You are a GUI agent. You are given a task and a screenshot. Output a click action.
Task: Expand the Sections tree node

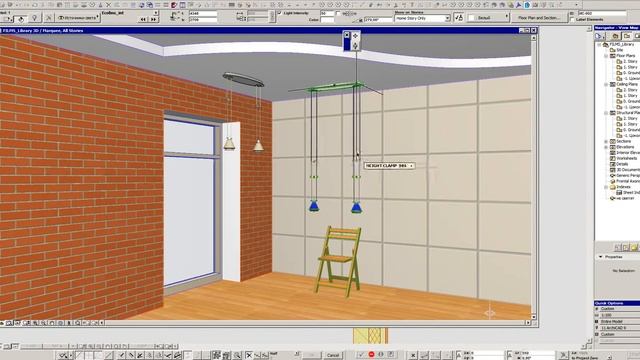(606, 141)
